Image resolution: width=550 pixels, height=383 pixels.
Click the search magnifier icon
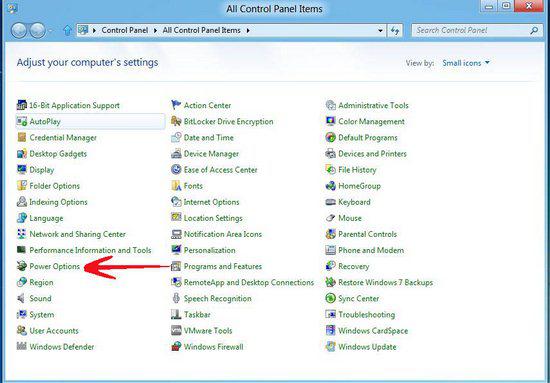(534, 31)
